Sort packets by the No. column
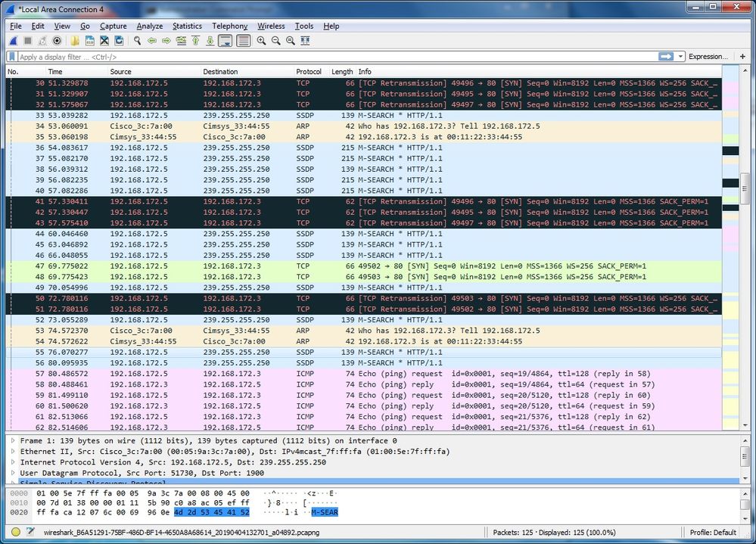Image resolution: width=756 pixels, height=544 pixels. (x=24, y=71)
